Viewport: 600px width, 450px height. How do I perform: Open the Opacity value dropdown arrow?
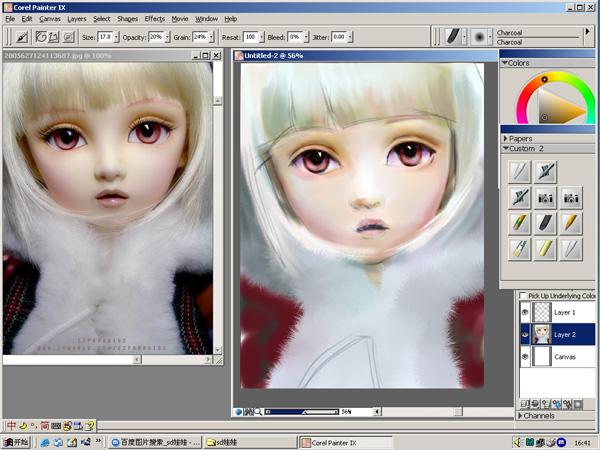(167, 37)
